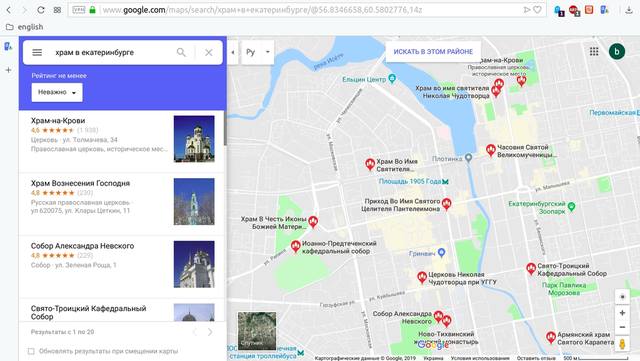Open the Ру language dropdown arrow
The height and width of the screenshot is (361, 640).
pyautogui.click(x=268, y=52)
